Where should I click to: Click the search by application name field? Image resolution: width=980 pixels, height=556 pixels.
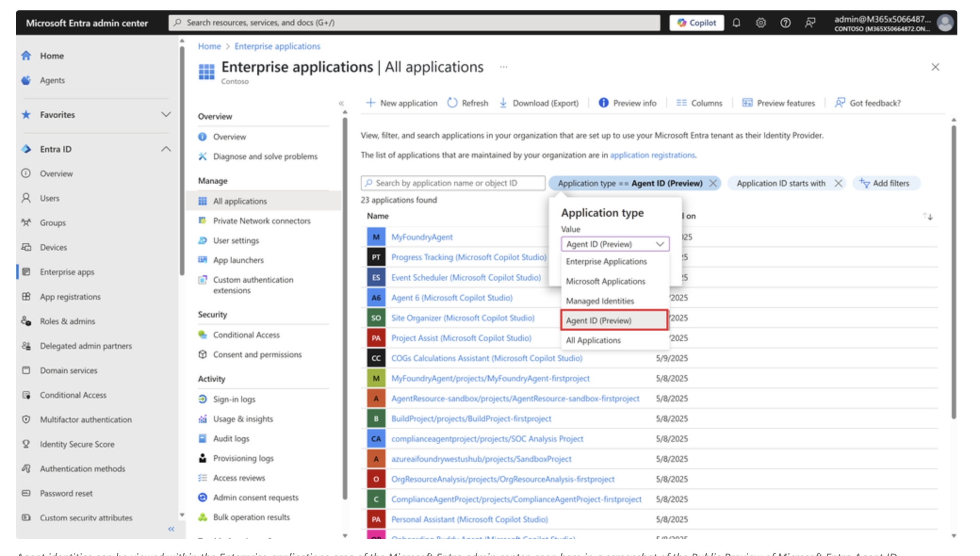coord(453,183)
